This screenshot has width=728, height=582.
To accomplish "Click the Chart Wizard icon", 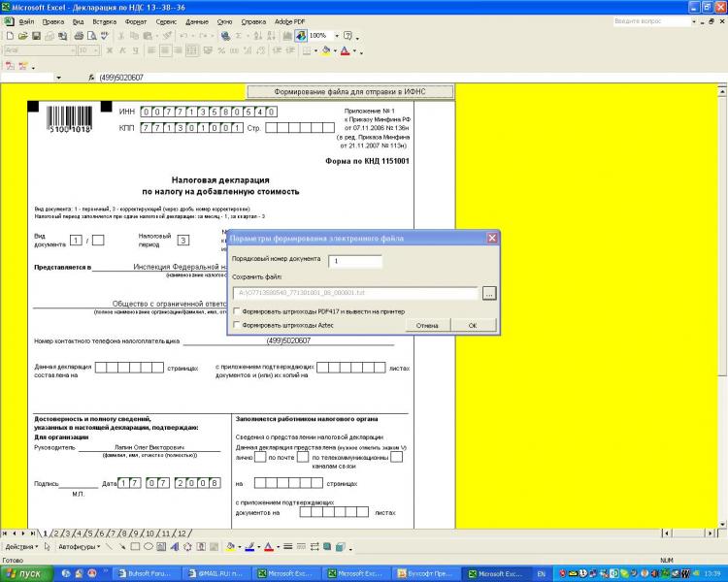I will 288,36.
